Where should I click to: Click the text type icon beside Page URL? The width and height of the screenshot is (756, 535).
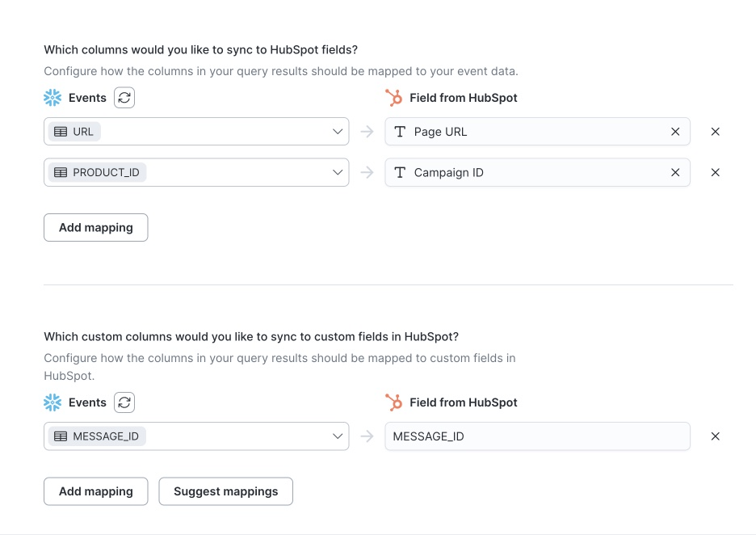pyautogui.click(x=400, y=132)
